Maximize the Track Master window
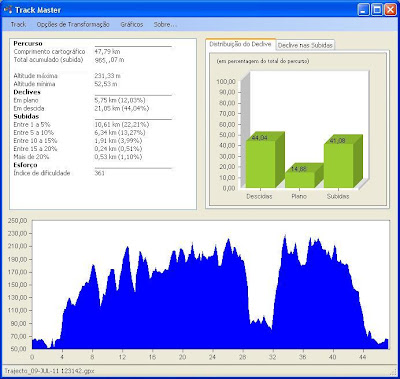 [377, 10]
